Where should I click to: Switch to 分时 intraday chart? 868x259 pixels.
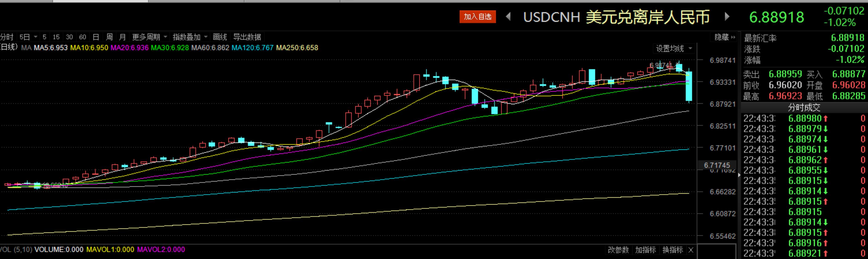pos(7,37)
